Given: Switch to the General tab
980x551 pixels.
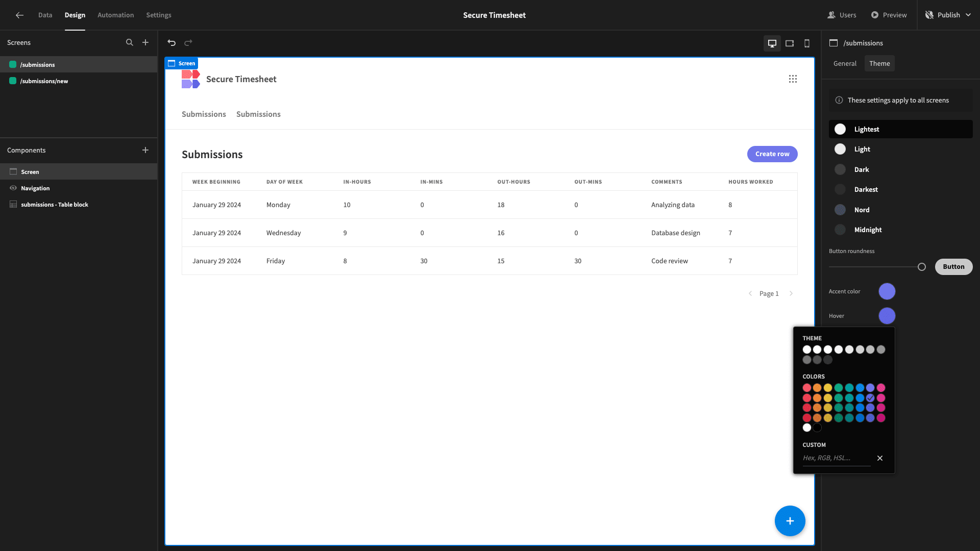Looking at the screenshot, I should tap(845, 63).
